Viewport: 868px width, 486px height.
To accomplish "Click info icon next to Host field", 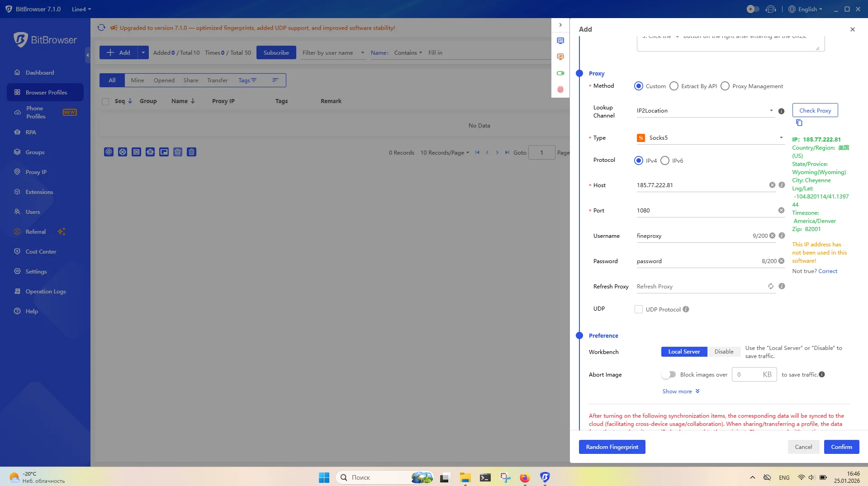I will pyautogui.click(x=782, y=185).
